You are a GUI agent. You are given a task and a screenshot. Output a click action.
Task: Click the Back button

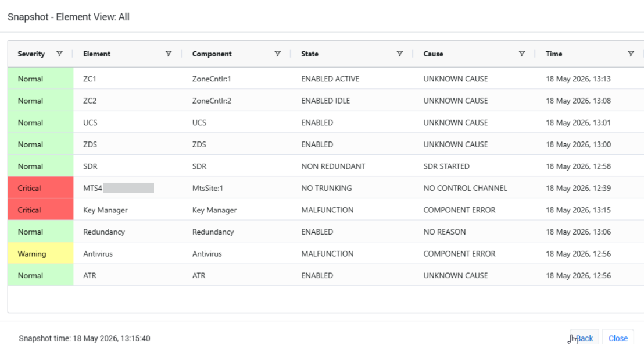point(584,338)
